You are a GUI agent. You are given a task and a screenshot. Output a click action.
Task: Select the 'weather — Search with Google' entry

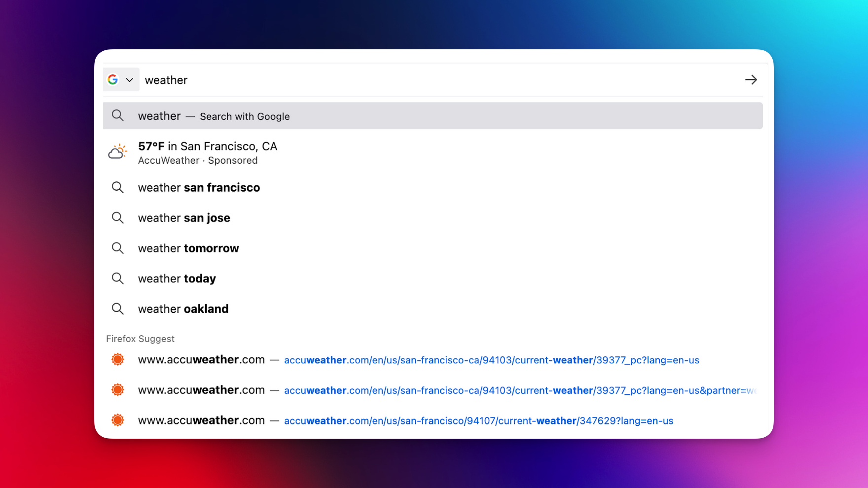pos(214,116)
